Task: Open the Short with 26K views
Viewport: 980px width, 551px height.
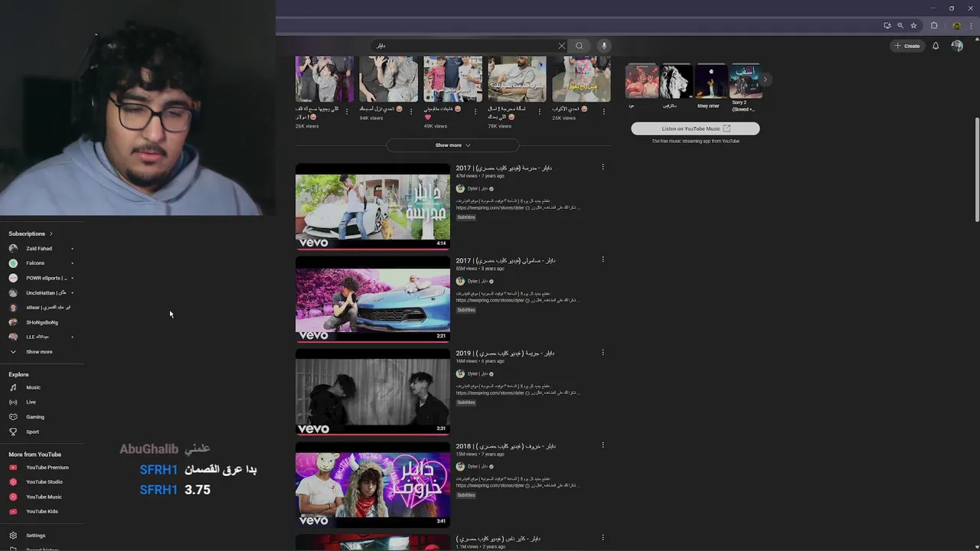Action: pos(325,79)
